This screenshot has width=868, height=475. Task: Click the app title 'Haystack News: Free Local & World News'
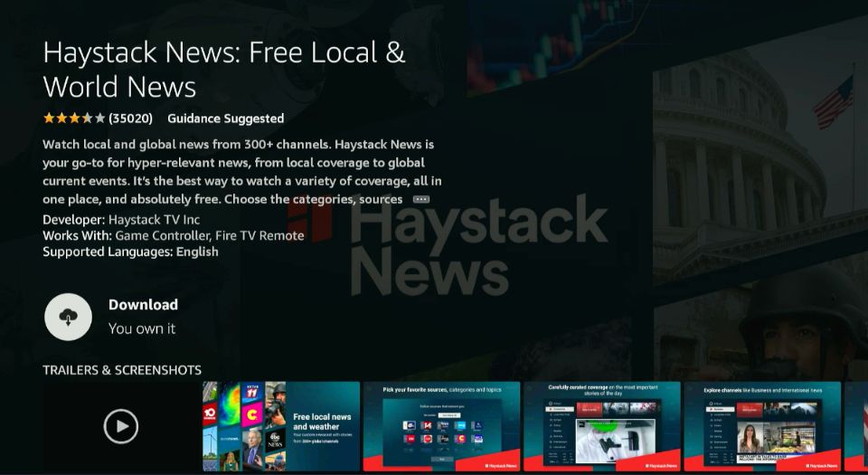click(x=224, y=69)
